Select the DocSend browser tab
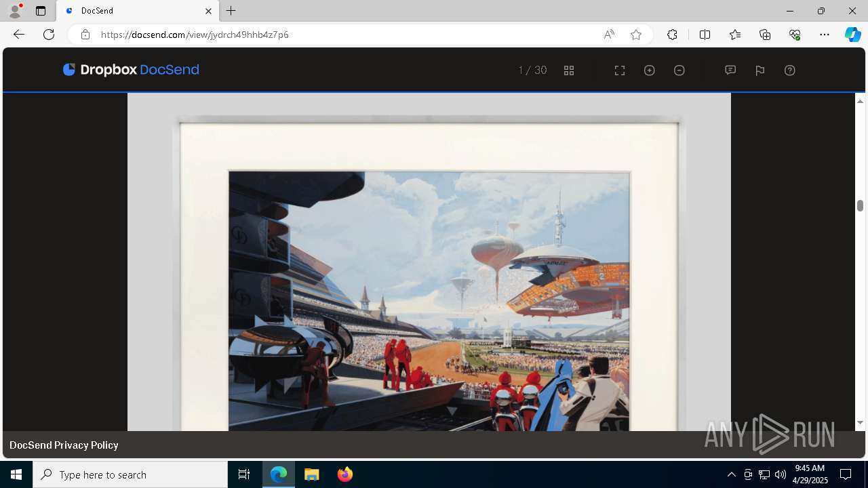The height and width of the screenshot is (488, 868). click(138, 11)
